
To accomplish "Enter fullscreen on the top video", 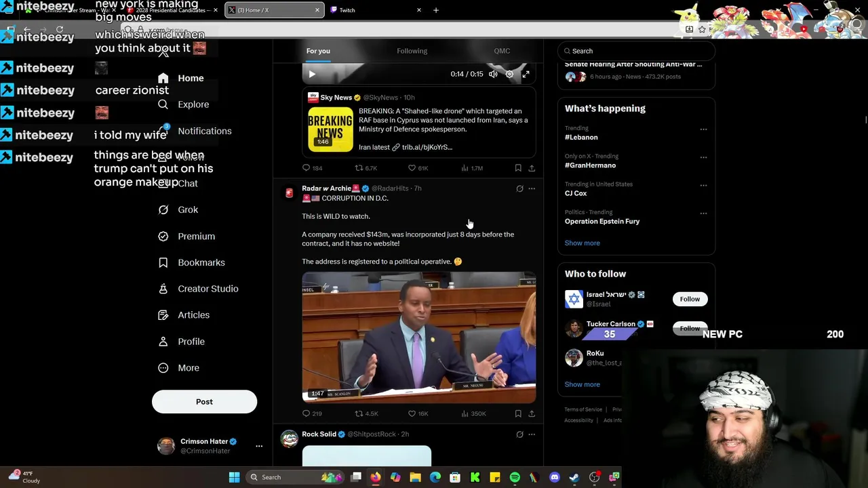I will (526, 74).
